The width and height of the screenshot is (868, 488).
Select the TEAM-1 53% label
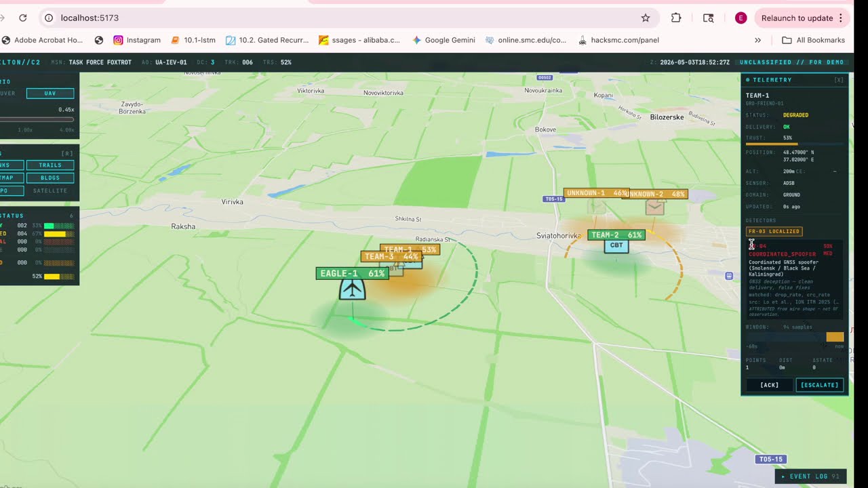[410, 249]
